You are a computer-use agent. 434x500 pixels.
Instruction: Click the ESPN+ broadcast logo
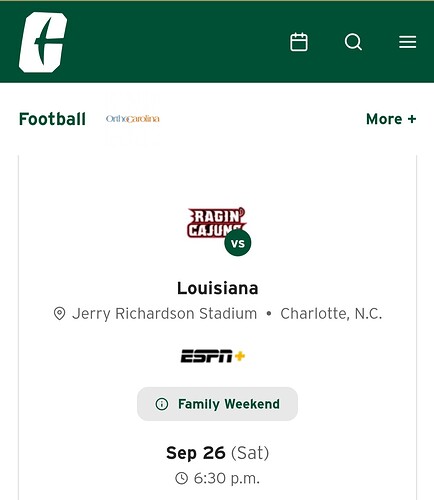tap(213, 356)
